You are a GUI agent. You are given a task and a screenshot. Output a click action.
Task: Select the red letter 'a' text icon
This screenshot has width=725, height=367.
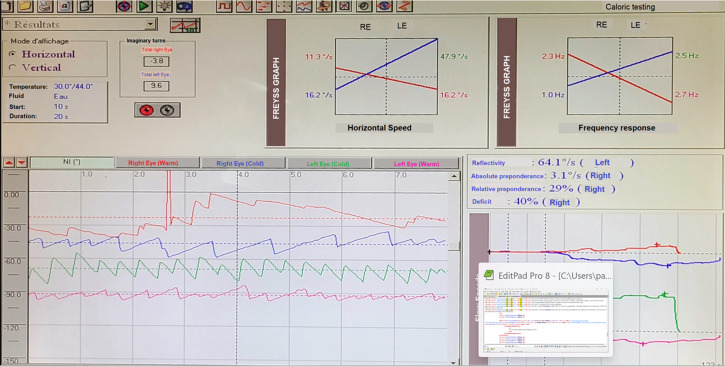click(66, 6)
